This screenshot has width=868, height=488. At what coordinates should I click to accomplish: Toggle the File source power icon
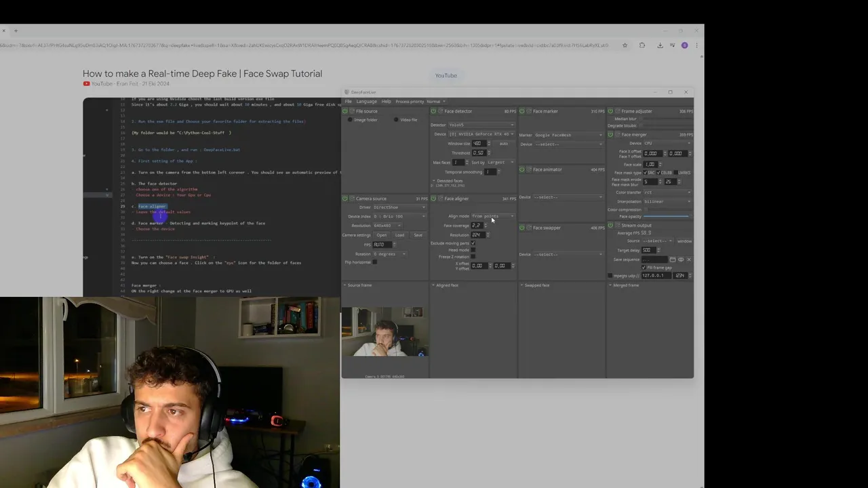[x=344, y=111]
